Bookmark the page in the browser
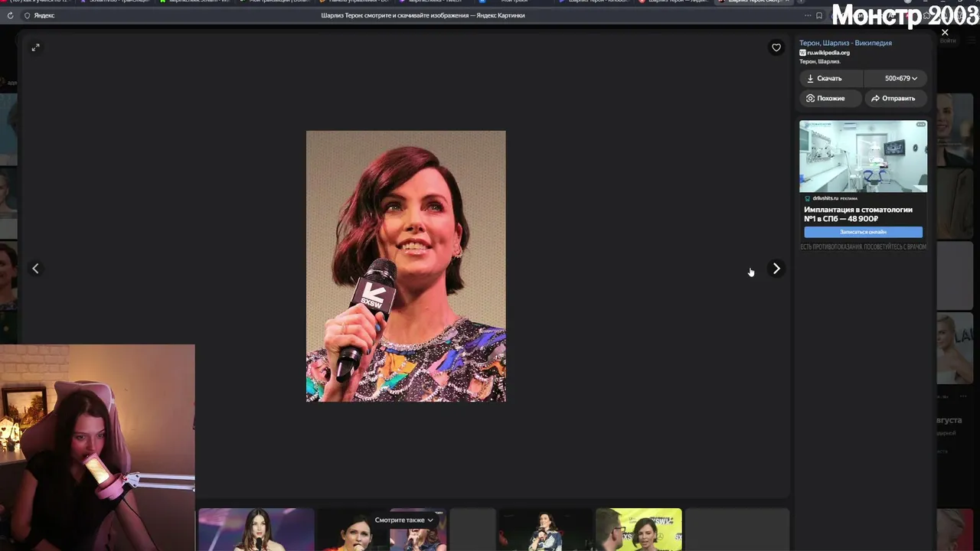980x551 pixels. 819,15
